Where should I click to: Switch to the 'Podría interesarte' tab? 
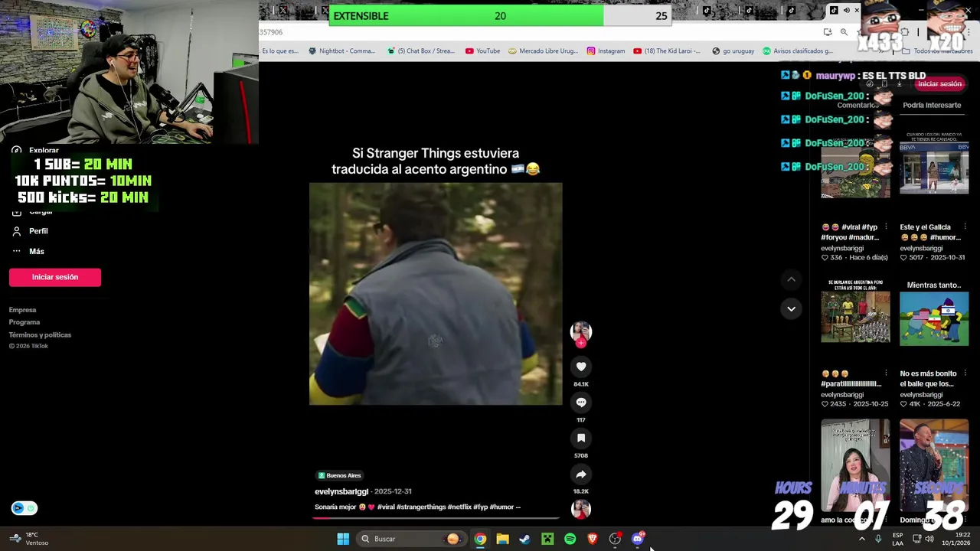(932, 105)
